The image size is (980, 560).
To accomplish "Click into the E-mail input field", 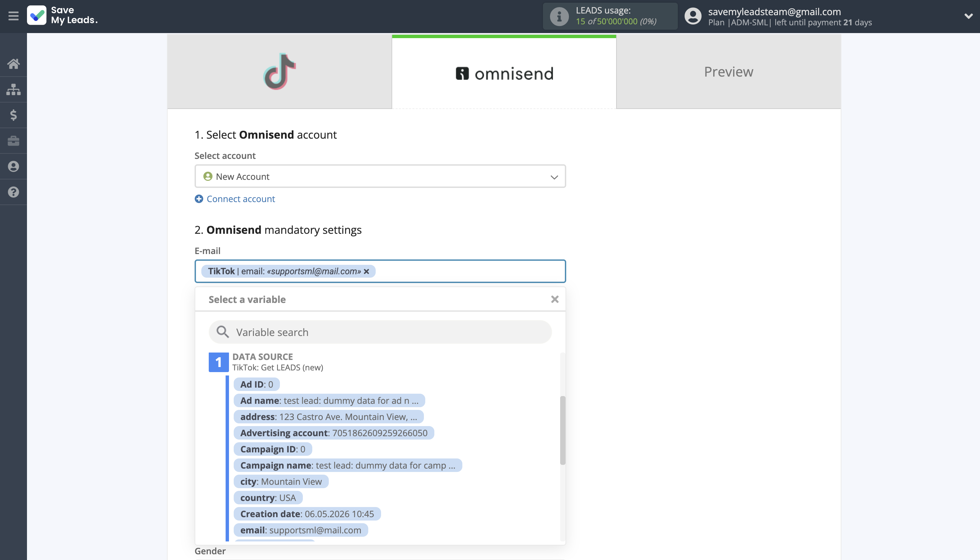I will click(x=380, y=271).
